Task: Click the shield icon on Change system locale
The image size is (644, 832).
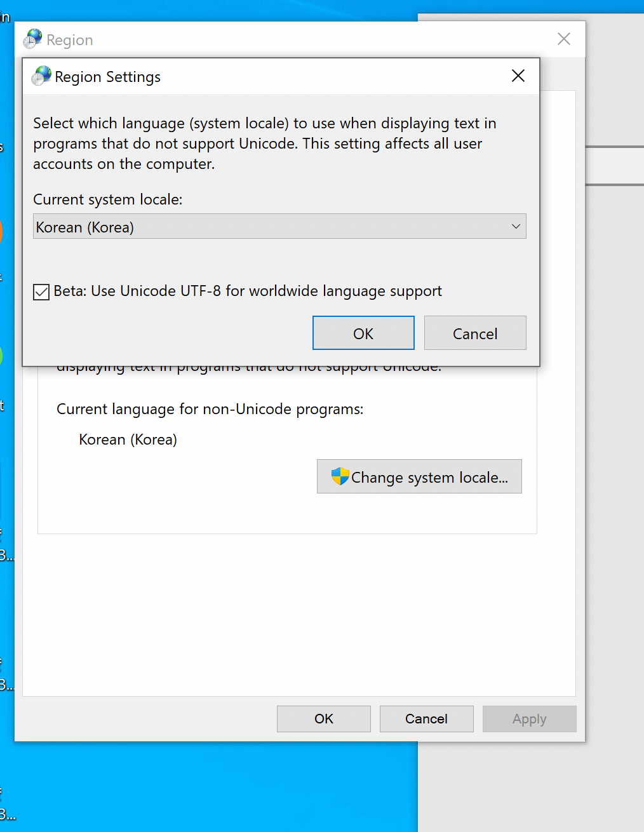Action: coord(340,476)
